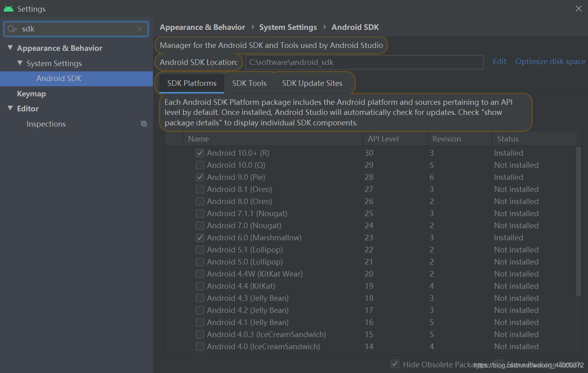Click API level 14 cell
The height and width of the screenshot is (373, 588).
click(369, 347)
